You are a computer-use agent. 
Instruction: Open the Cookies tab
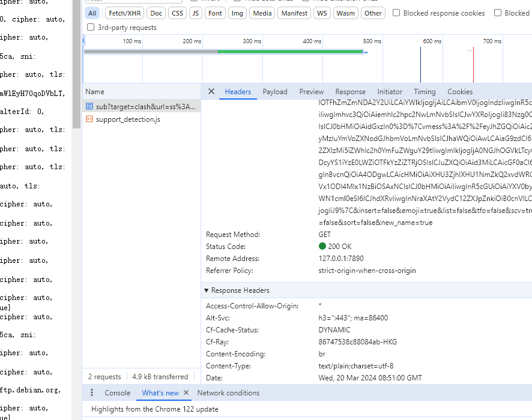[x=460, y=92]
